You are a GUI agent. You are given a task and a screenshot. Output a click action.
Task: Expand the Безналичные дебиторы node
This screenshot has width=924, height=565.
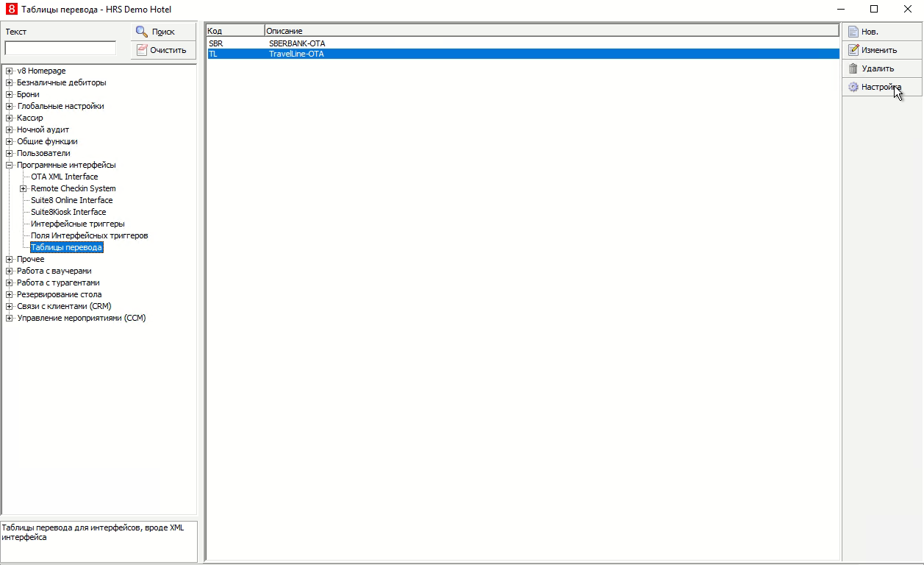[x=10, y=82]
